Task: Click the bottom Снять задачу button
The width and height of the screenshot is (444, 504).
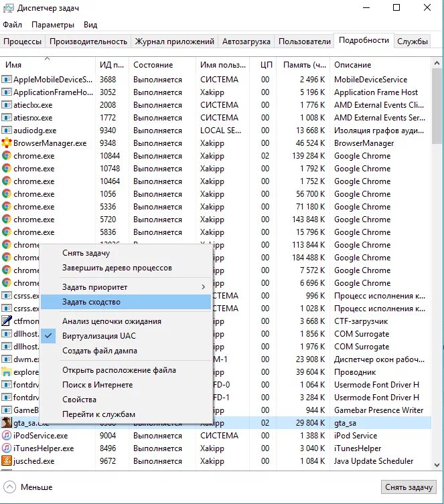Action: pyautogui.click(x=409, y=487)
